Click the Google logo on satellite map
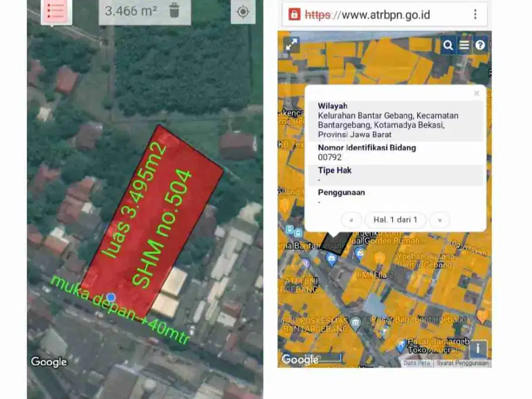The width and height of the screenshot is (532, 399). (48, 362)
